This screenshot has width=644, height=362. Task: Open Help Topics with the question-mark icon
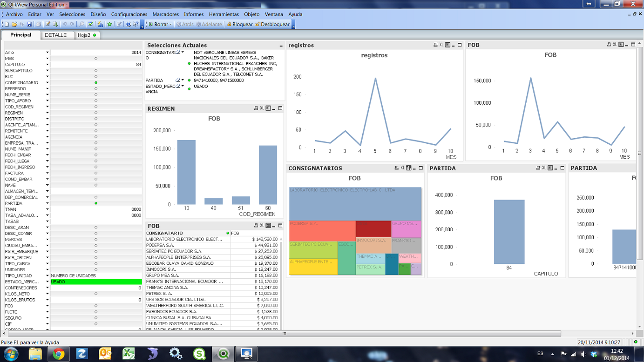point(129,24)
